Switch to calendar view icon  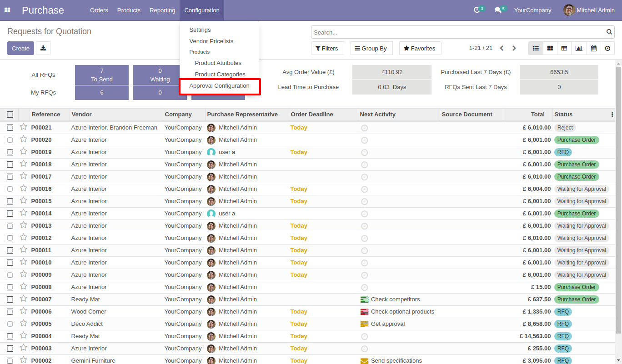point(593,48)
